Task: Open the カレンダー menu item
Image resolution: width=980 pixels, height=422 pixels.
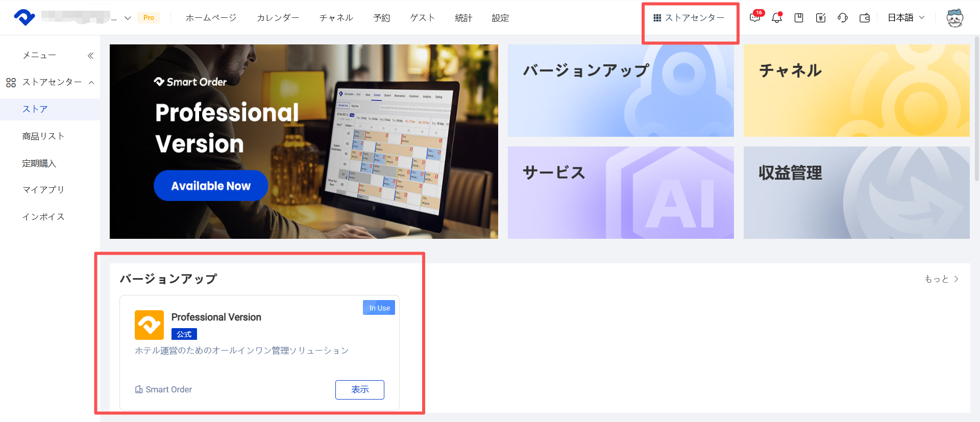Action: pos(278,18)
